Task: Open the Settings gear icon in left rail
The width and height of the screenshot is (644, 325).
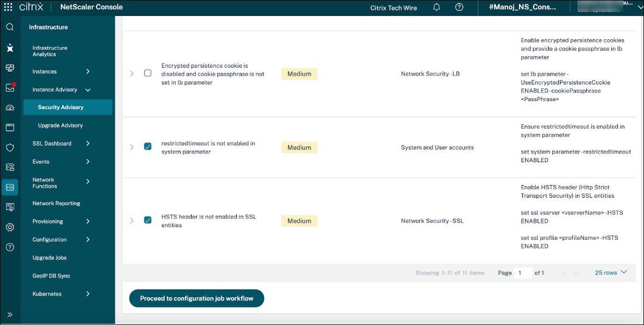Action: click(x=10, y=227)
